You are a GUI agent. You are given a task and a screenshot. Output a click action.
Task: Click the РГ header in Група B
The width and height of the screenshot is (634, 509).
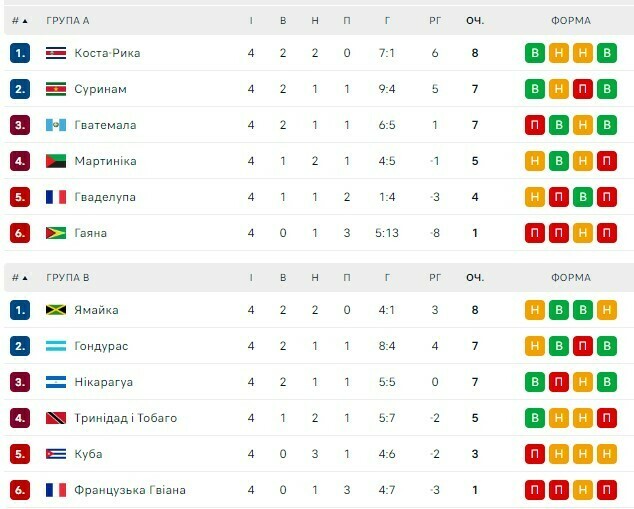coord(435,277)
